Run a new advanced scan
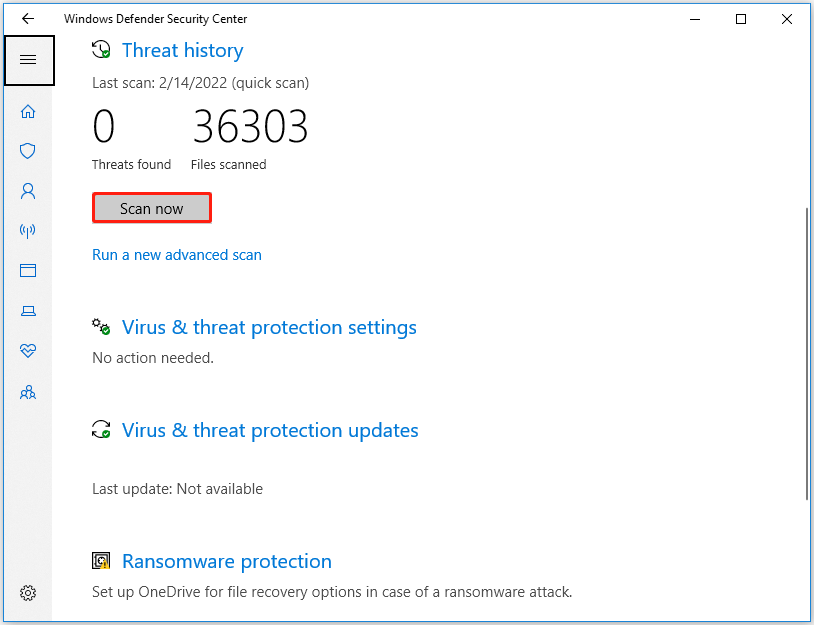This screenshot has height=625, width=814. click(x=177, y=255)
